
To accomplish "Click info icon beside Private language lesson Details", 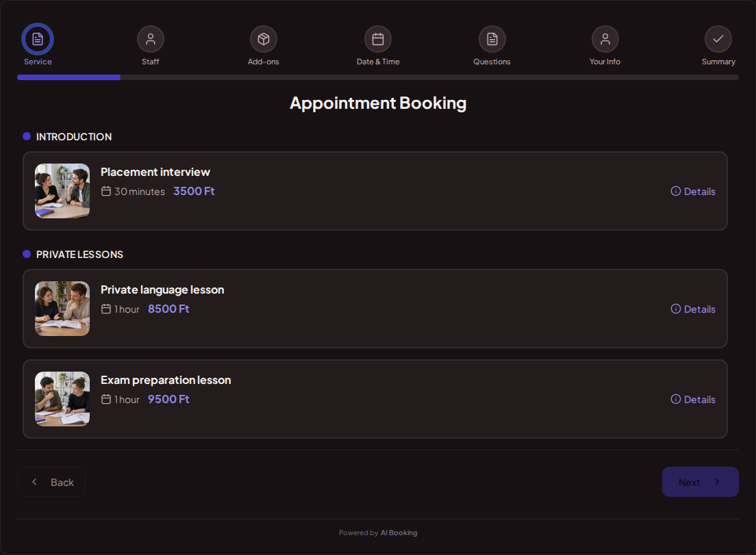I will tap(675, 309).
